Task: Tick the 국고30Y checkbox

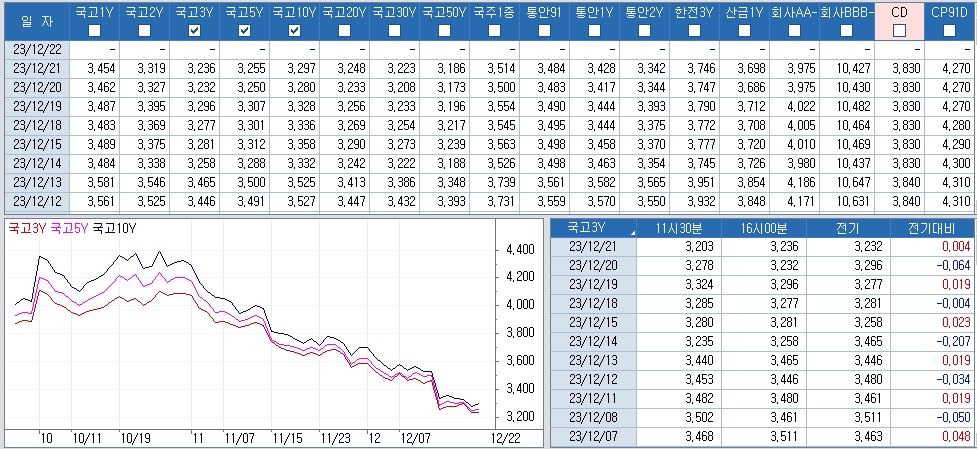Action: (394, 31)
